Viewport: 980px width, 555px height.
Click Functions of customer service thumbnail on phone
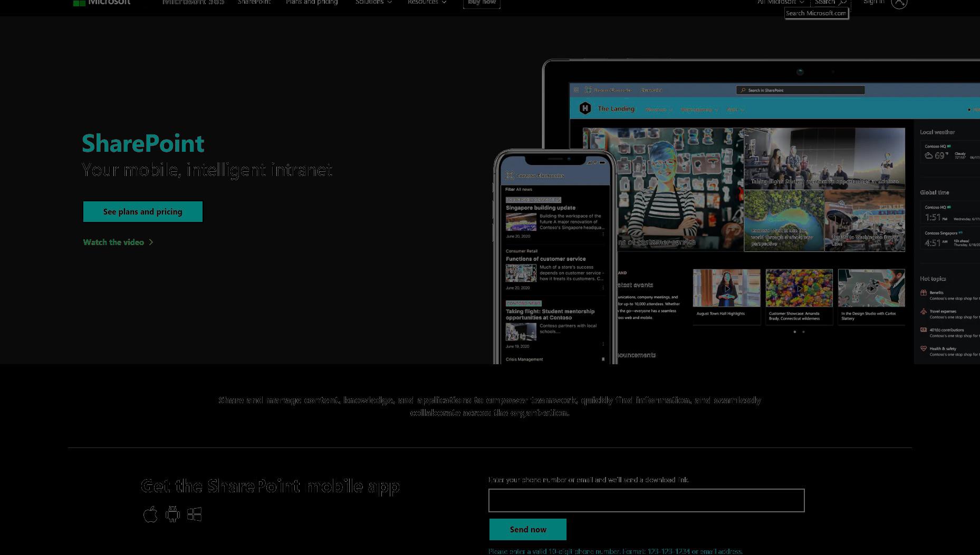click(x=521, y=273)
